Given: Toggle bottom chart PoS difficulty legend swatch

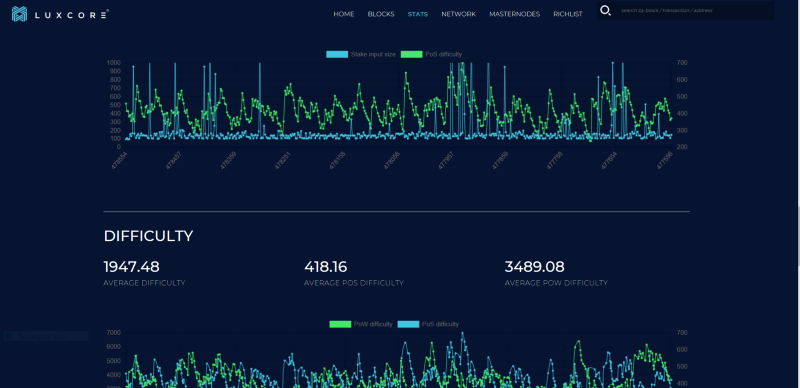Looking at the screenshot, I should [408, 324].
